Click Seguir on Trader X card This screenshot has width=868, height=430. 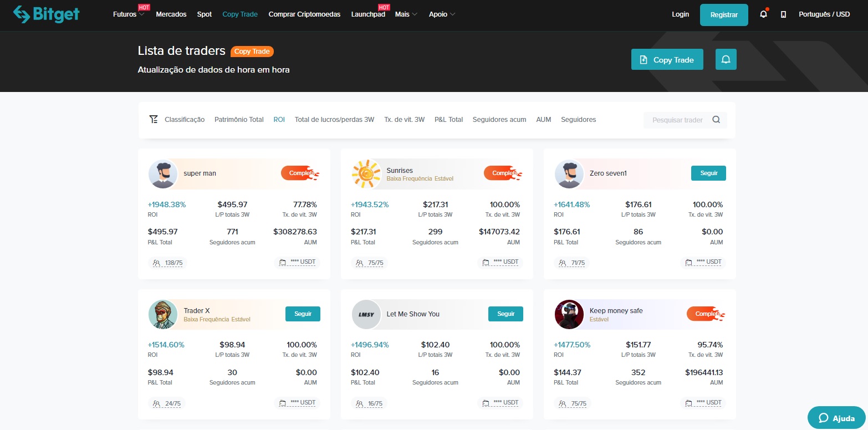tap(303, 314)
